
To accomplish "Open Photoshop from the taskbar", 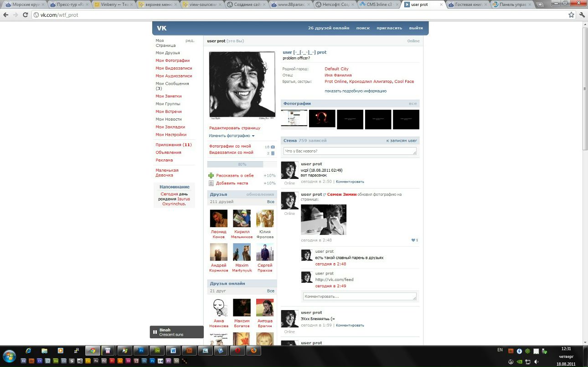I will [141, 351].
